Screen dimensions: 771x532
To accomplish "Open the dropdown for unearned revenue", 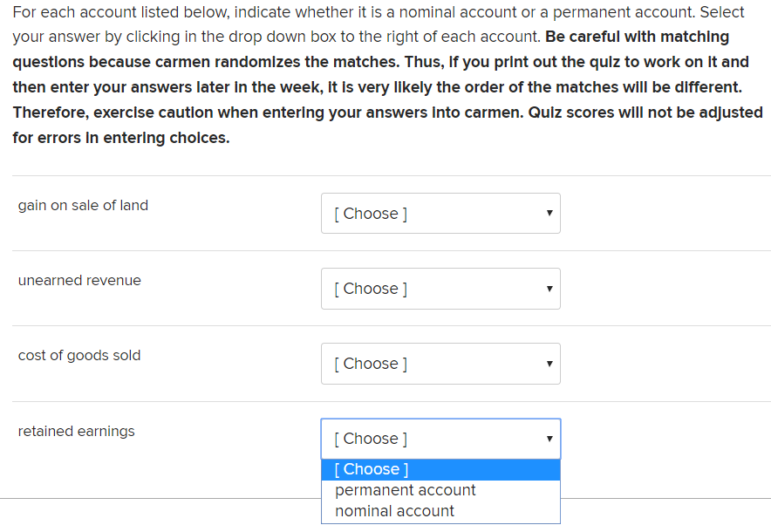I will [440, 288].
